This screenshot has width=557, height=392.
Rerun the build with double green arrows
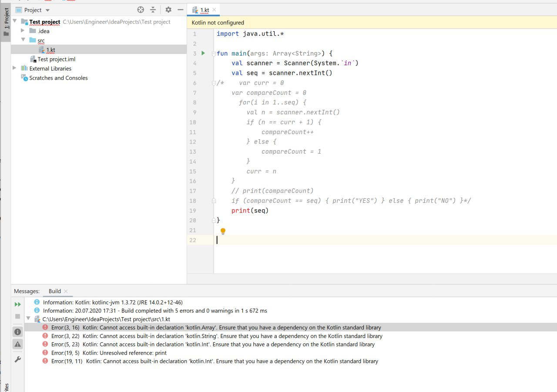[x=18, y=305]
